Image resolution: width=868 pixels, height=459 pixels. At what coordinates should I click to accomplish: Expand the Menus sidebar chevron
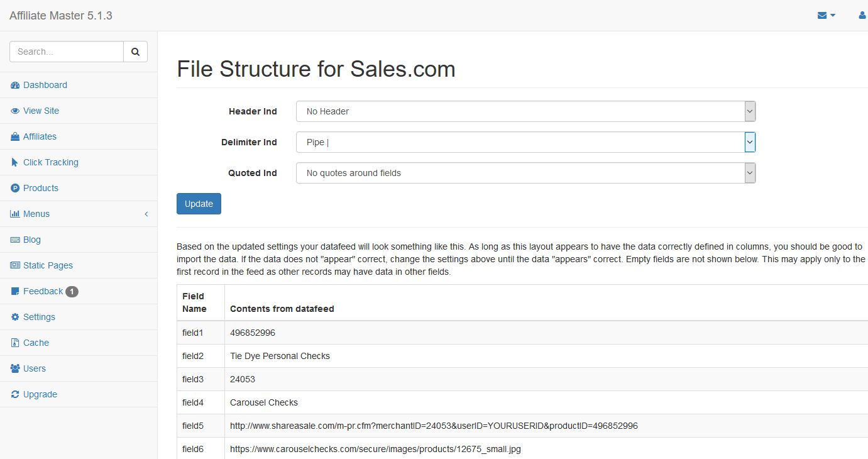point(146,214)
